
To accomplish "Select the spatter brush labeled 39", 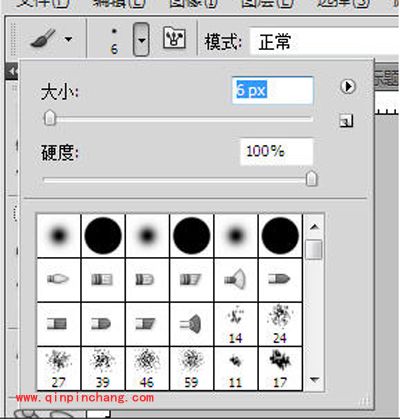I will click(x=103, y=368).
